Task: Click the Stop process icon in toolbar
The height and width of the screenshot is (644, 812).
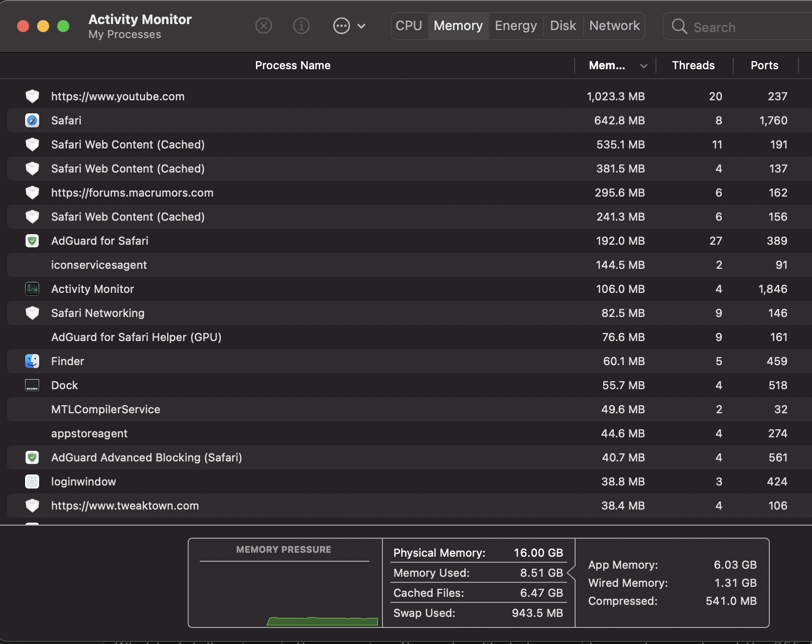Action: pyautogui.click(x=263, y=26)
